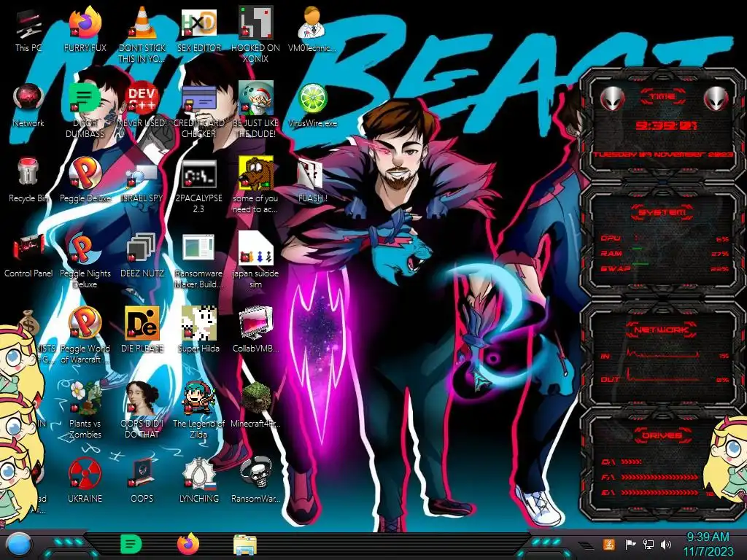
Task: Open the Action Center flag icon
Action: tap(630, 544)
